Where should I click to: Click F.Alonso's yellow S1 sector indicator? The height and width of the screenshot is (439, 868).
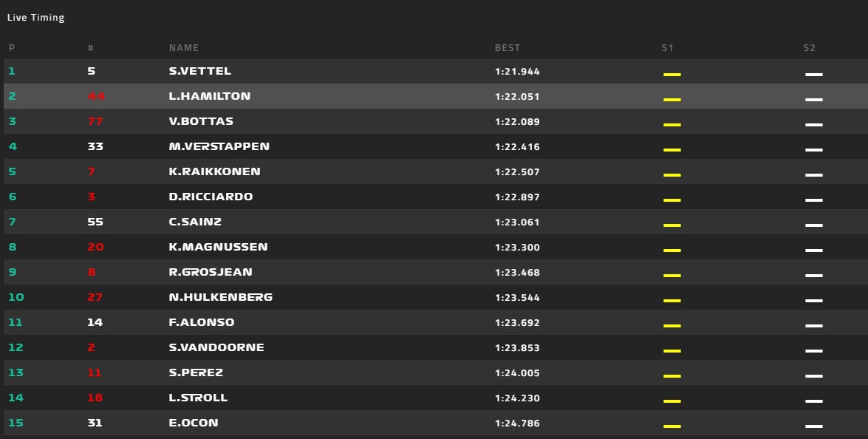click(x=671, y=326)
